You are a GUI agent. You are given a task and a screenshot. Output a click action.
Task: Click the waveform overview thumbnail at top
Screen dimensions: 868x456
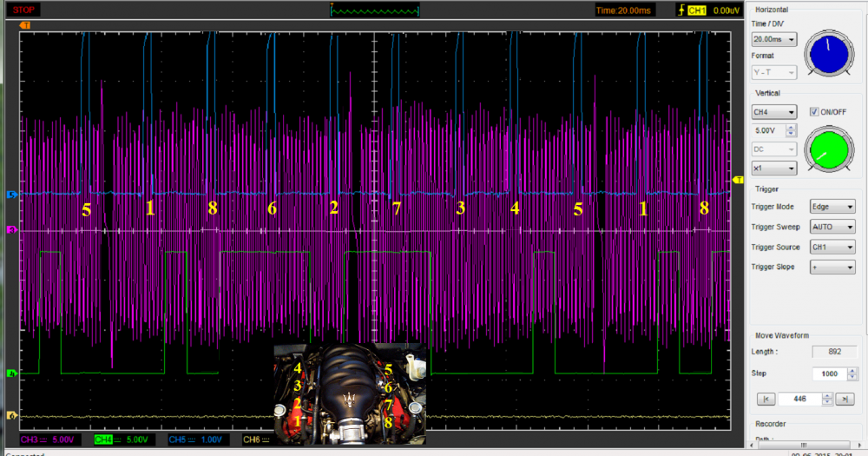coord(375,10)
